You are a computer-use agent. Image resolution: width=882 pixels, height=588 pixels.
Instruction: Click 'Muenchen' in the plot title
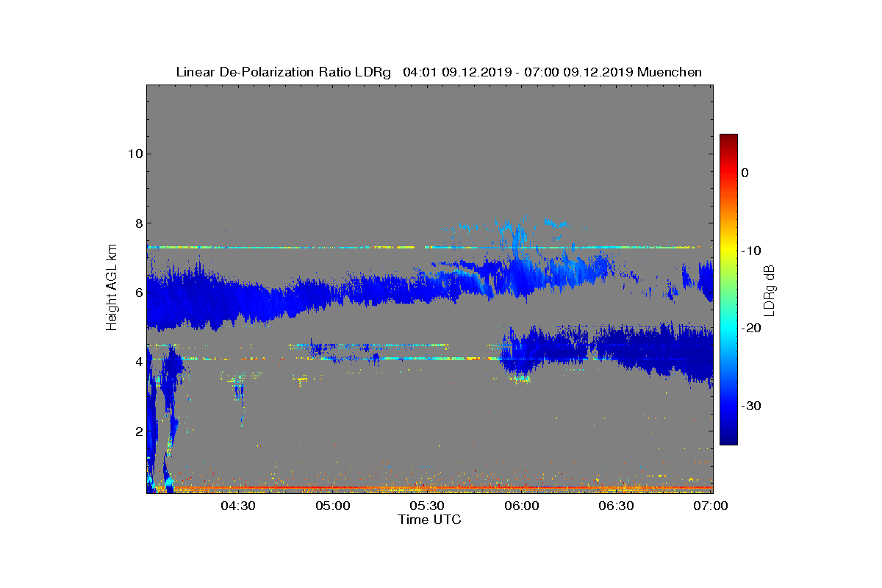(x=670, y=72)
